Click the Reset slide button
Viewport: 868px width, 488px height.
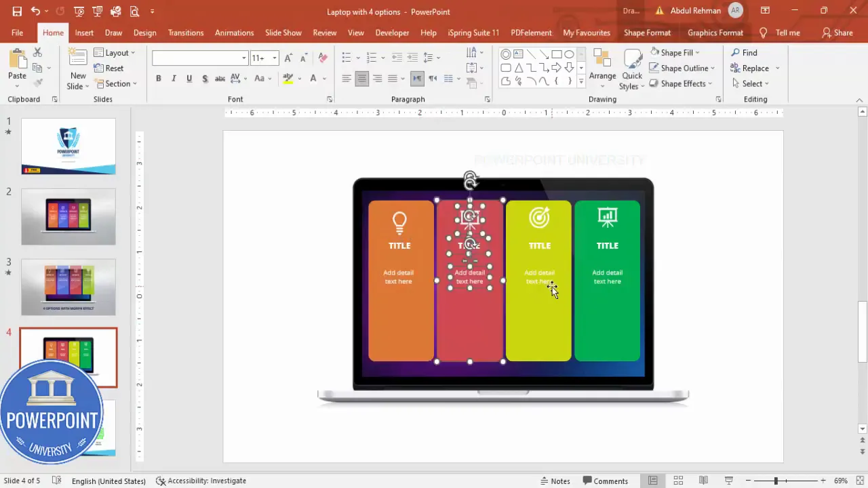coord(109,68)
